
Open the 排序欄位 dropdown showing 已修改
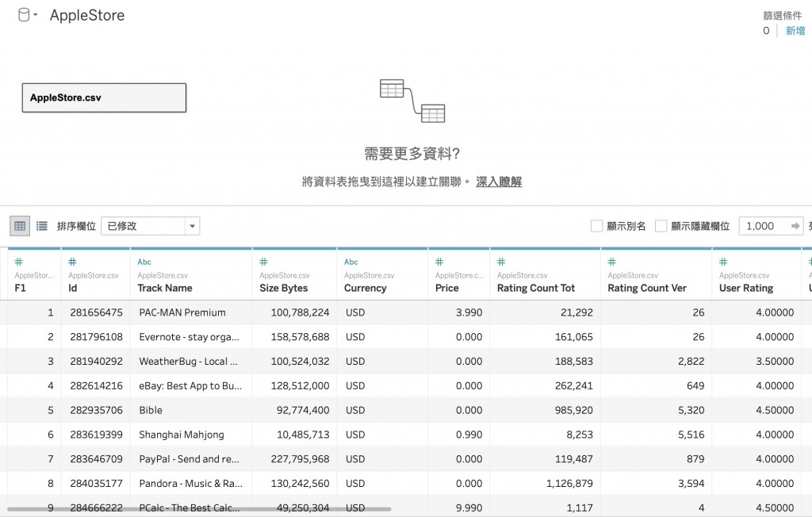150,226
